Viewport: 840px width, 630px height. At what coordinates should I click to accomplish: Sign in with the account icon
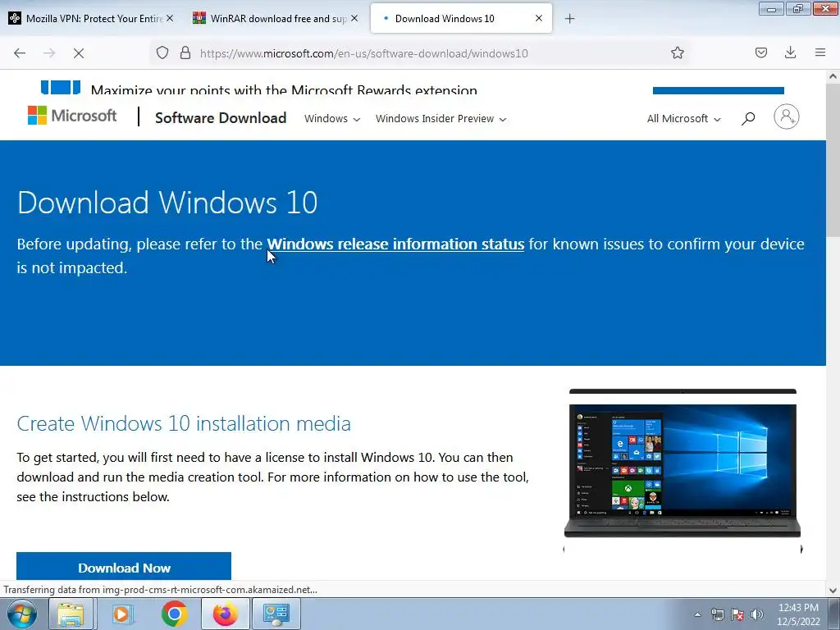click(x=786, y=116)
